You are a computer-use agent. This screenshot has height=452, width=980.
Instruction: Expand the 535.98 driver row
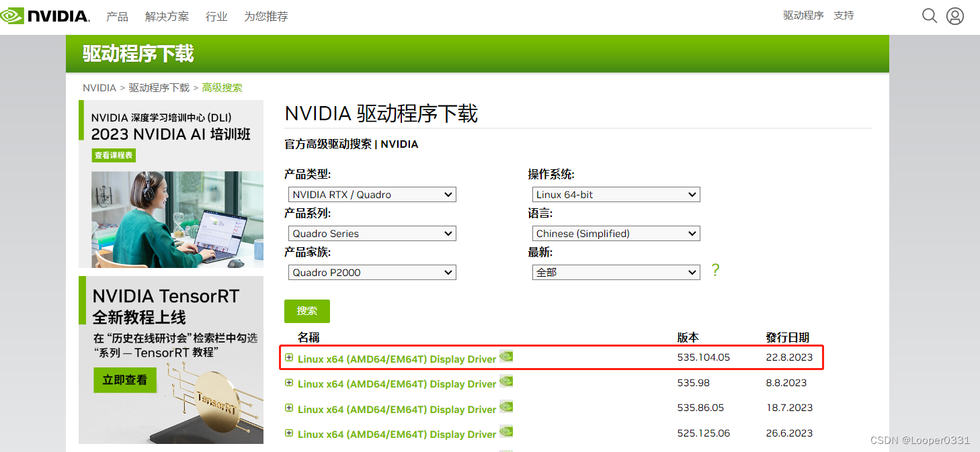pyautogui.click(x=289, y=383)
